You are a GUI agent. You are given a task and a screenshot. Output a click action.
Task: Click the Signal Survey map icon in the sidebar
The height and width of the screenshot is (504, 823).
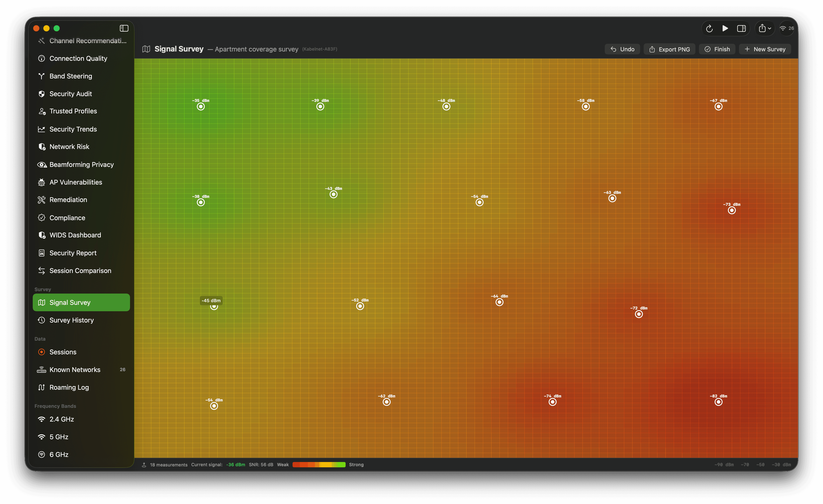pos(42,303)
